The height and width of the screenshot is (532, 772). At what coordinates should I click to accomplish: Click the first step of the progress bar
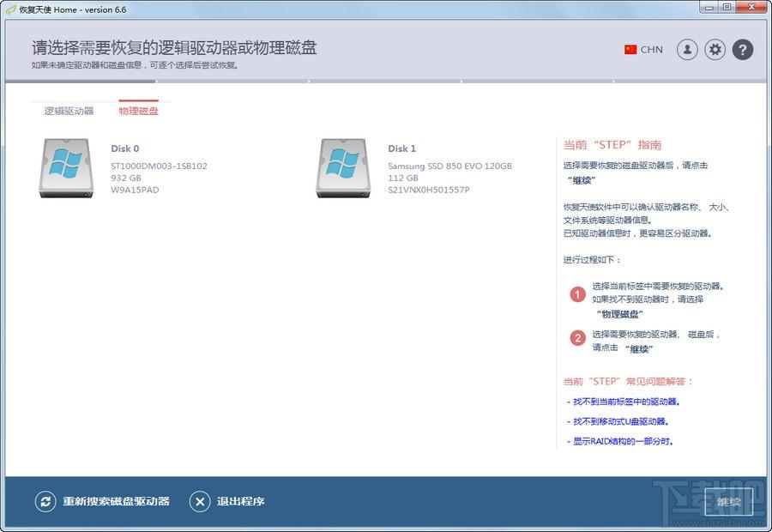coord(81,82)
